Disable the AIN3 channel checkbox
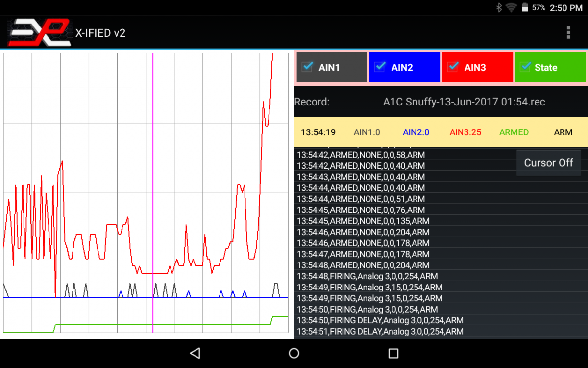Screen dimensions: 588x368 454,67
